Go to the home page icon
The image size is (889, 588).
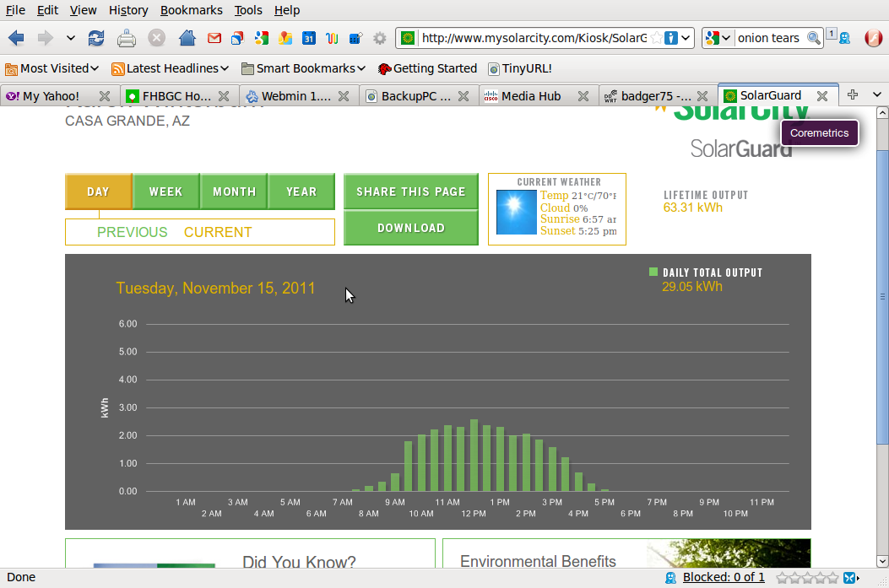pyautogui.click(x=187, y=38)
